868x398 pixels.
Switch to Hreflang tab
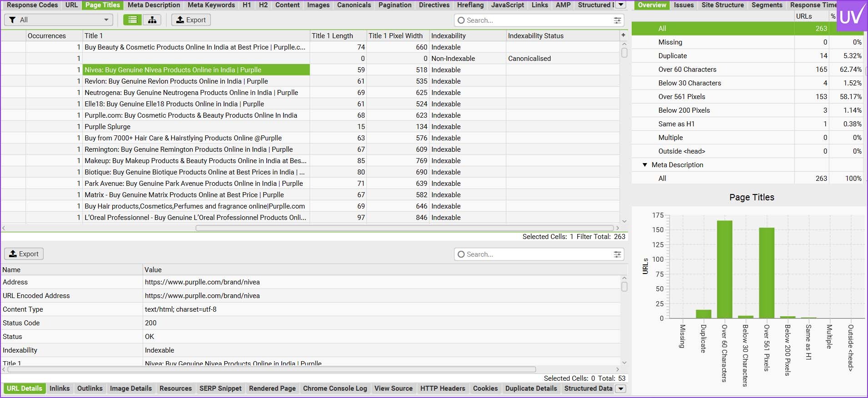pos(470,5)
